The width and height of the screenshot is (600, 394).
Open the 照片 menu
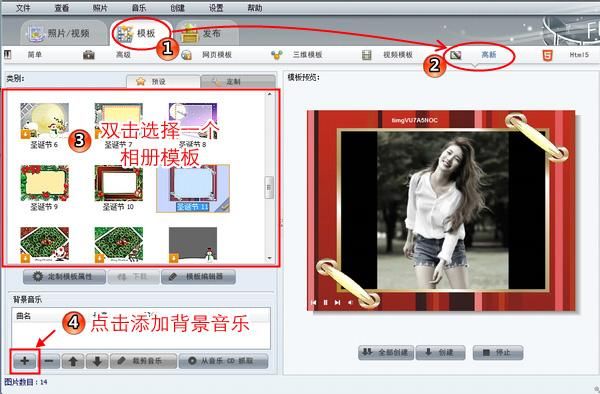click(100, 8)
